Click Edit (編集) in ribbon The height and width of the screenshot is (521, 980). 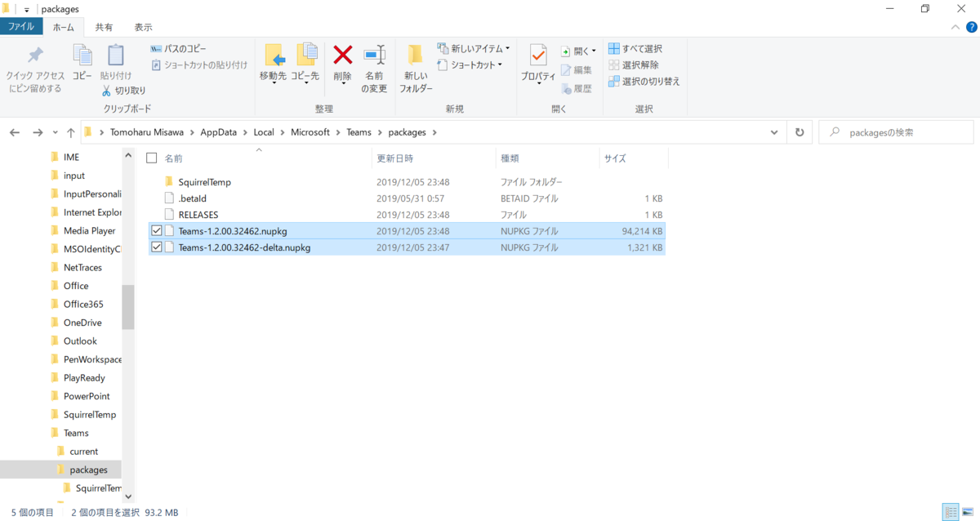577,70
